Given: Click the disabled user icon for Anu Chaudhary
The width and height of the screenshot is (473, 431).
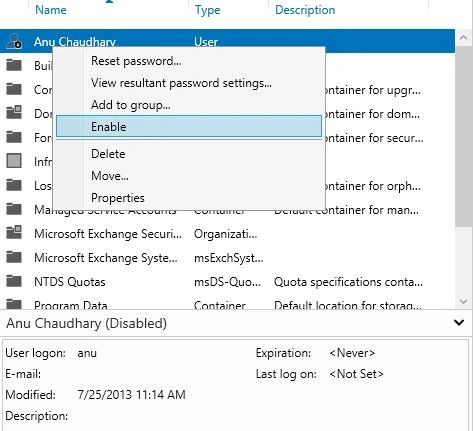Looking at the screenshot, I should (x=14, y=41).
